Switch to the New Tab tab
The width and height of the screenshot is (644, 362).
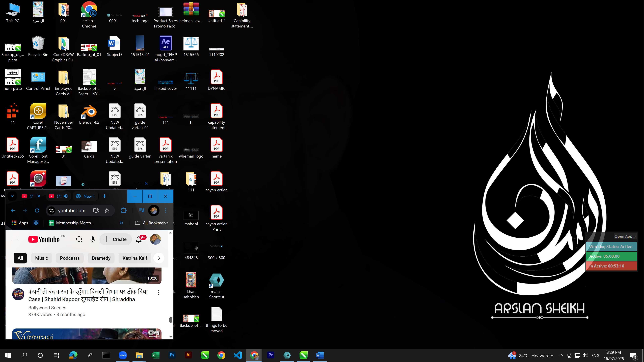85,196
